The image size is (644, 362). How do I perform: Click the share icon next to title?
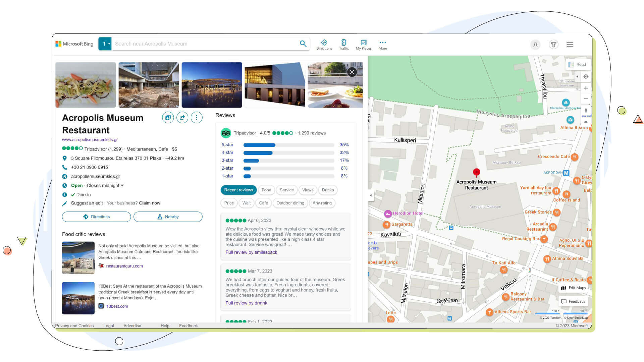point(182,118)
